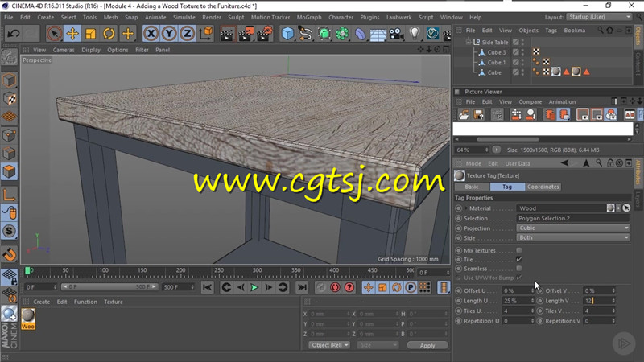Play the animation forward
Viewport: 644px width, 362px height.
[254, 287]
